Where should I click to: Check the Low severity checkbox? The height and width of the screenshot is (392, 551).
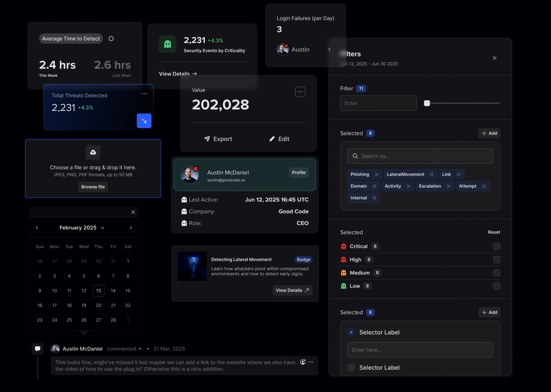497,286
